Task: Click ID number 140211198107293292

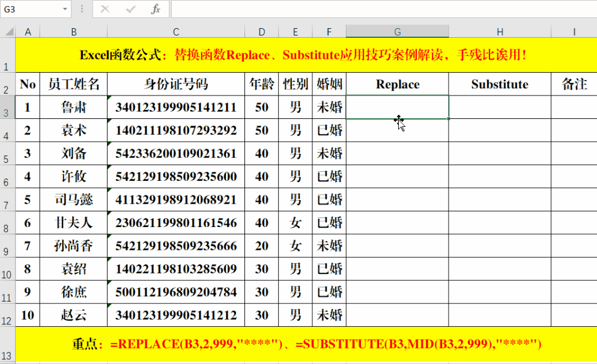Action: (x=176, y=130)
